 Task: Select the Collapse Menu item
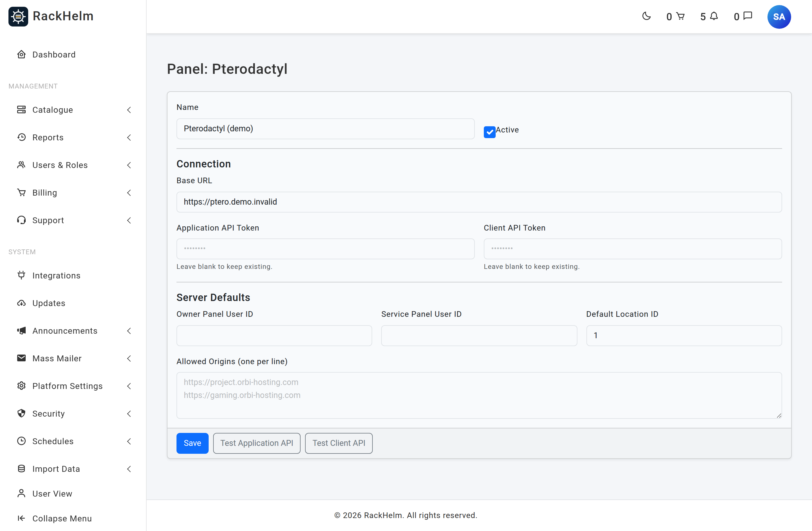pyautogui.click(x=73, y=518)
